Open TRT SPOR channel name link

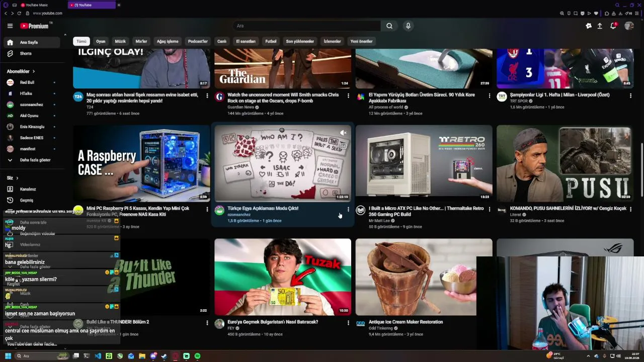pos(519,101)
